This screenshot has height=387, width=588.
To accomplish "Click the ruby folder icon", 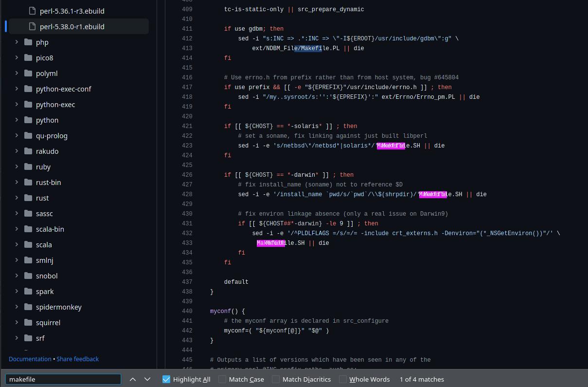I will click(x=28, y=166).
